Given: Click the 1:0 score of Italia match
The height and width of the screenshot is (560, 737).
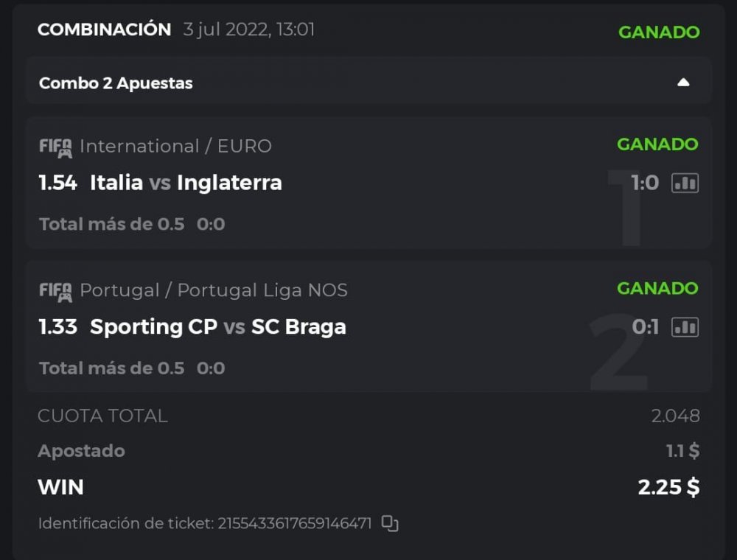Looking at the screenshot, I should click(644, 183).
